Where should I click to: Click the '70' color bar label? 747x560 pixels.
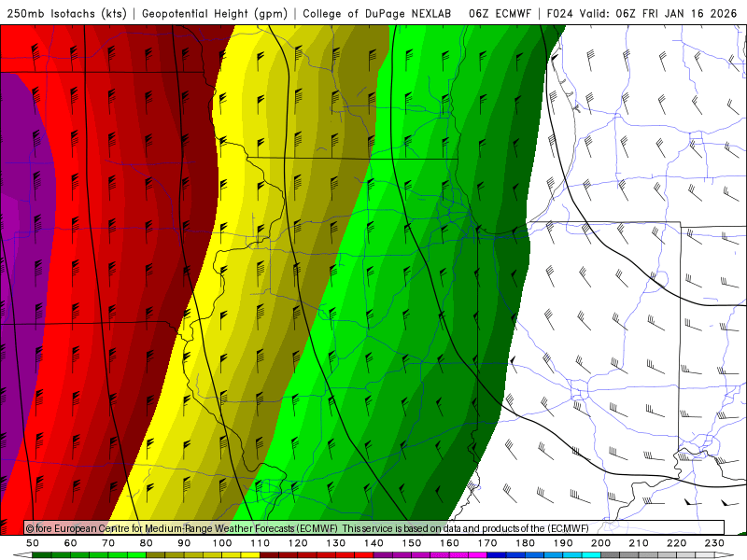click(108, 543)
